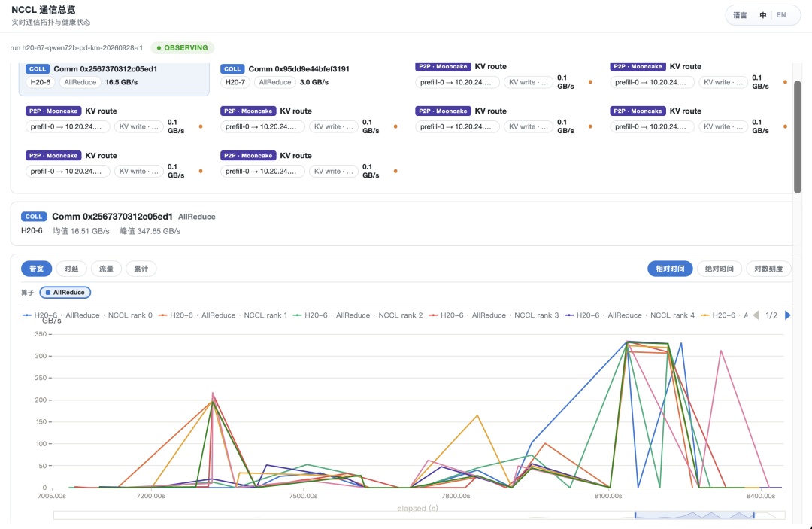Open the 流量 metrics tab
Viewport: 812px width, 529px height.
pos(106,269)
